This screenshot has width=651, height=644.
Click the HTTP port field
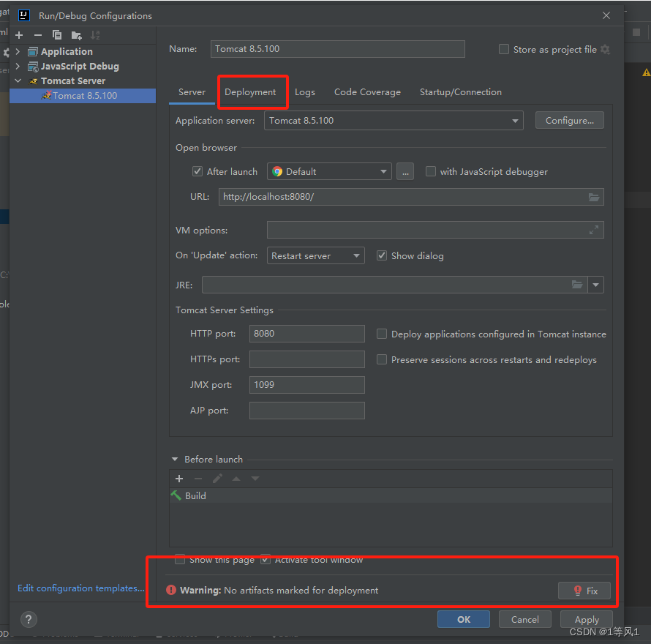coord(306,334)
